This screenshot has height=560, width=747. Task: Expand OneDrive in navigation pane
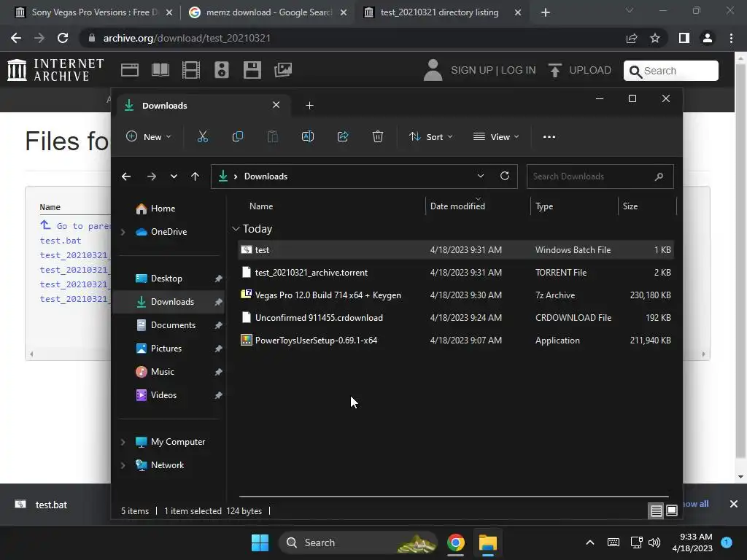coord(123,232)
